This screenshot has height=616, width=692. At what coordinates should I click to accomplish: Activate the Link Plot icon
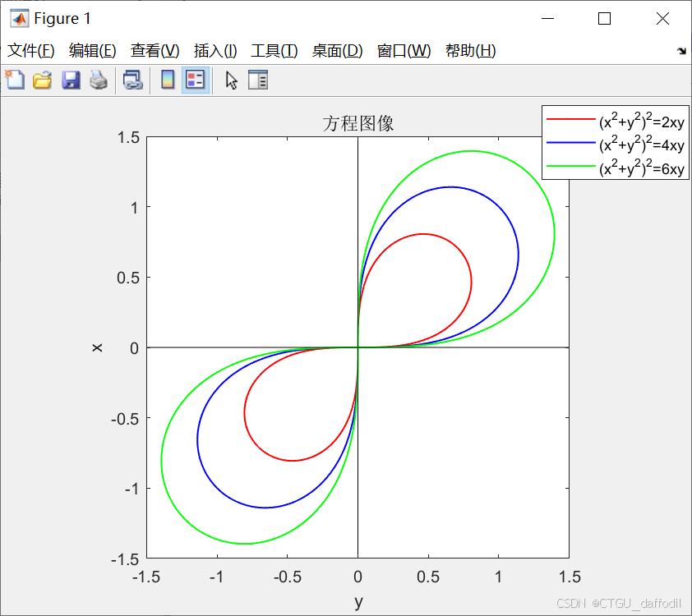click(x=133, y=80)
